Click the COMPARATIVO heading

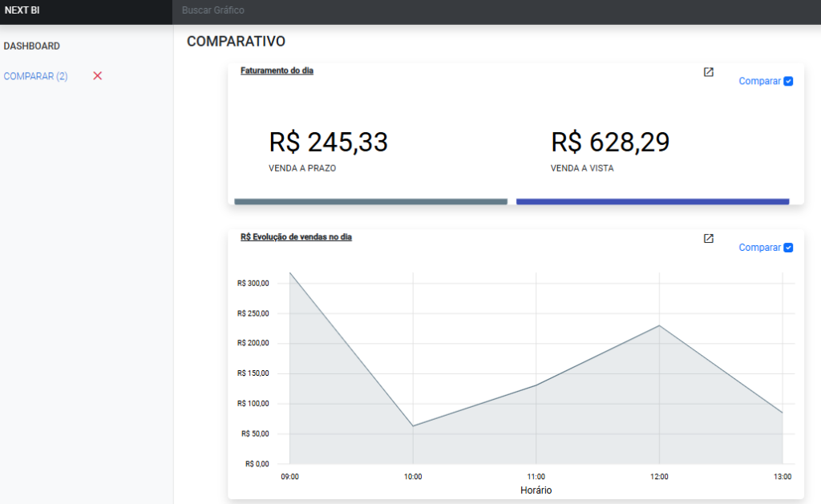click(237, 42)
